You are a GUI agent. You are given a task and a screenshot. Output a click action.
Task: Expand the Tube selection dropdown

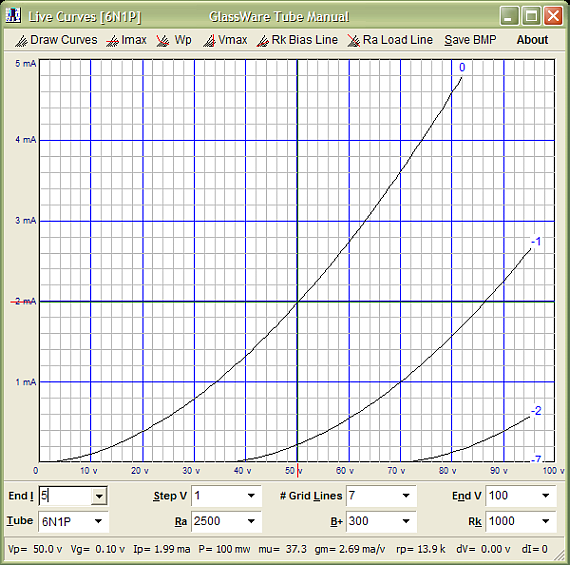click(x=98, y=521)
